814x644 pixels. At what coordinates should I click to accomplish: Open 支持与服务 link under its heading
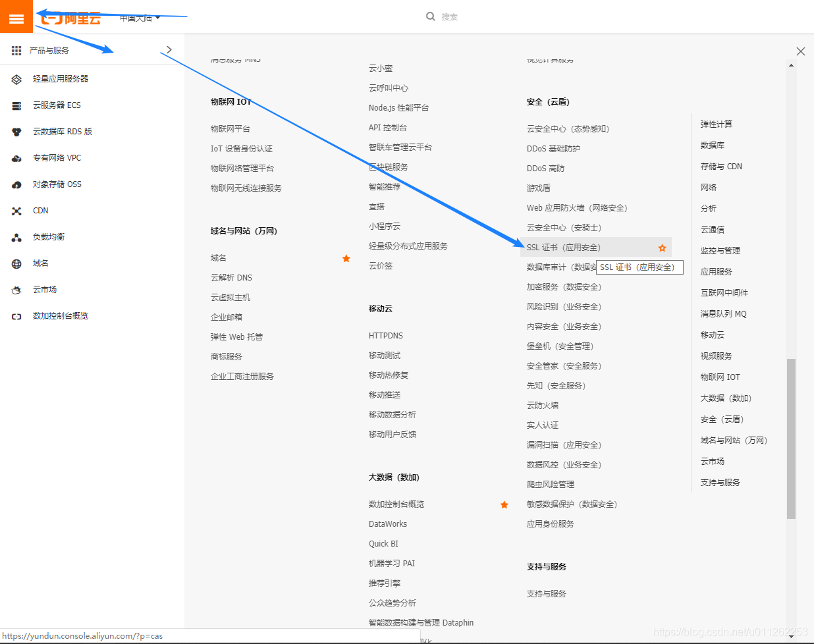[547, 594]
